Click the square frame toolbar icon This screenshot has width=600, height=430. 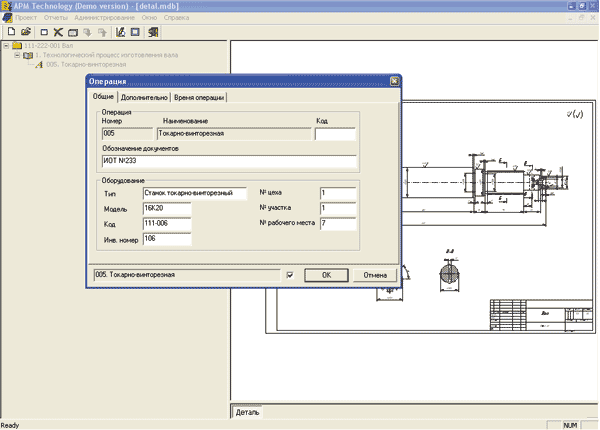tap(135, 32)
